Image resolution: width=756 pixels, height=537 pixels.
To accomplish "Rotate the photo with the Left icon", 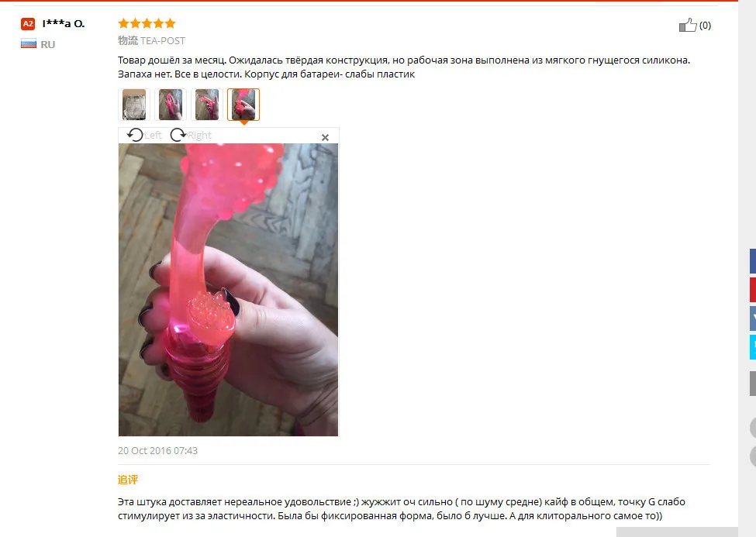I will tap(135, 135).
